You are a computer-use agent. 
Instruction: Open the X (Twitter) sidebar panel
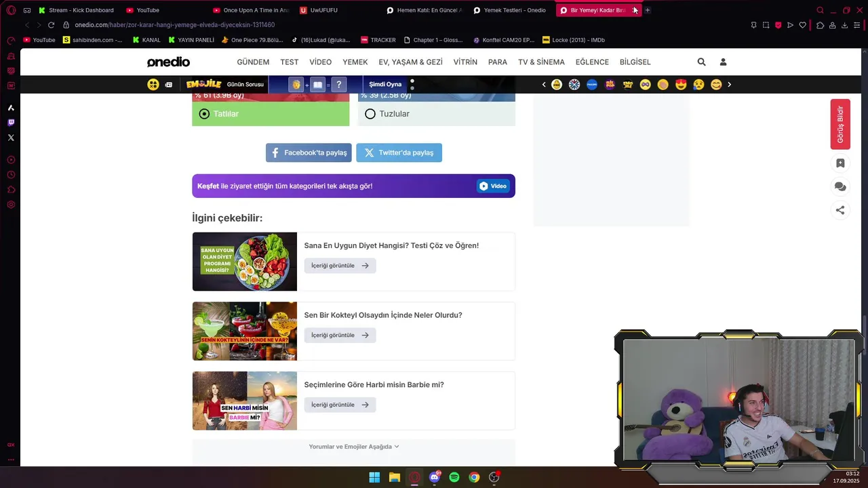(x=11, y=138)
